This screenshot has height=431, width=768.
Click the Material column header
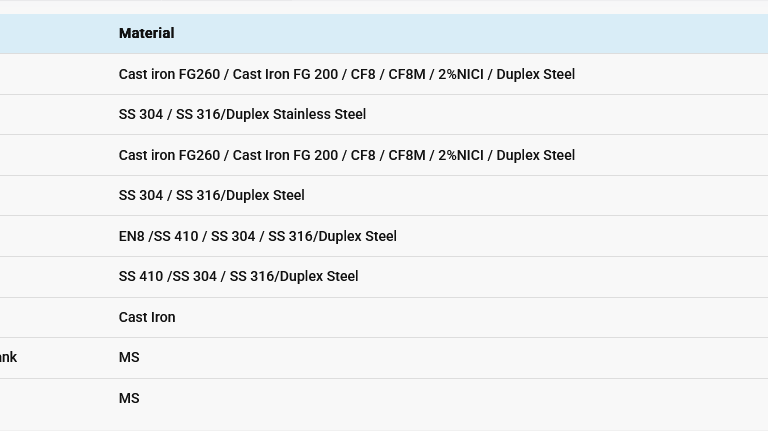point(146,33)
